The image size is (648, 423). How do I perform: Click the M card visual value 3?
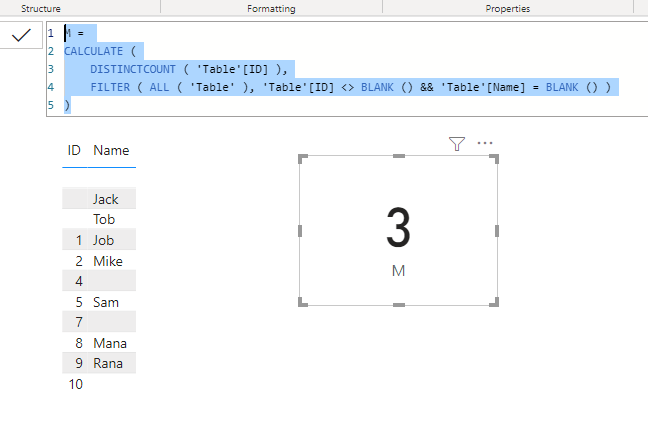(398, 227)
